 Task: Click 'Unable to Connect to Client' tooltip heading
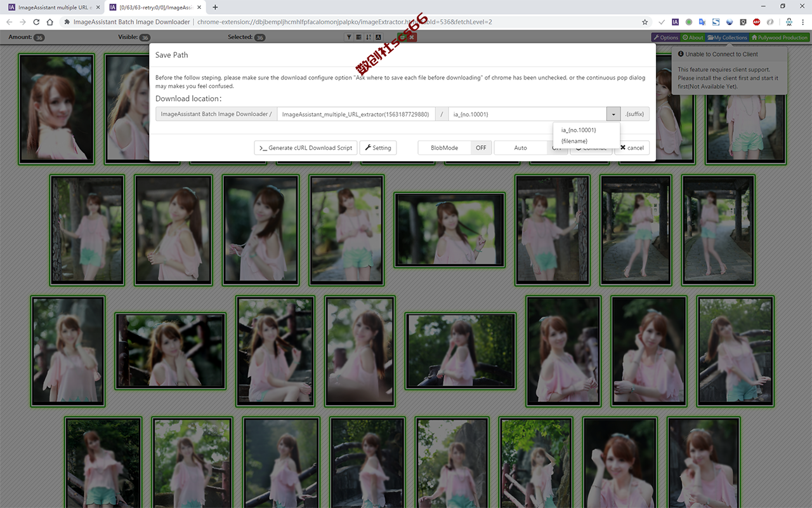[x=721, y=55]
